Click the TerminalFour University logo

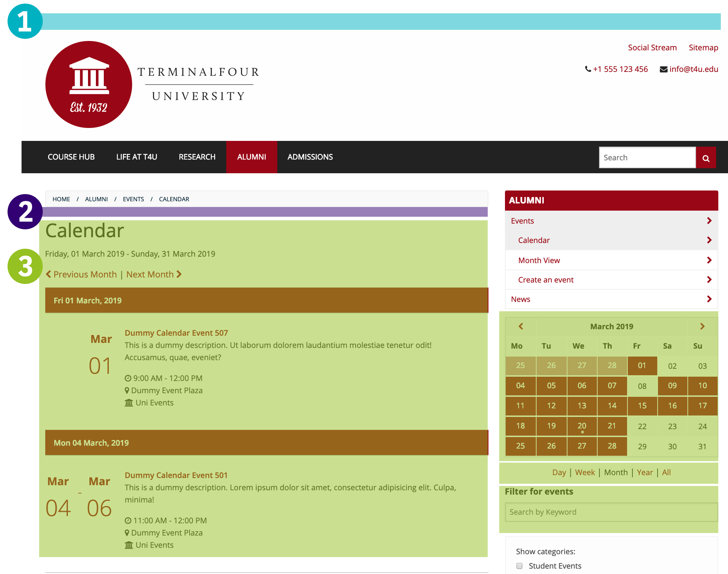[x=89, y=84]
